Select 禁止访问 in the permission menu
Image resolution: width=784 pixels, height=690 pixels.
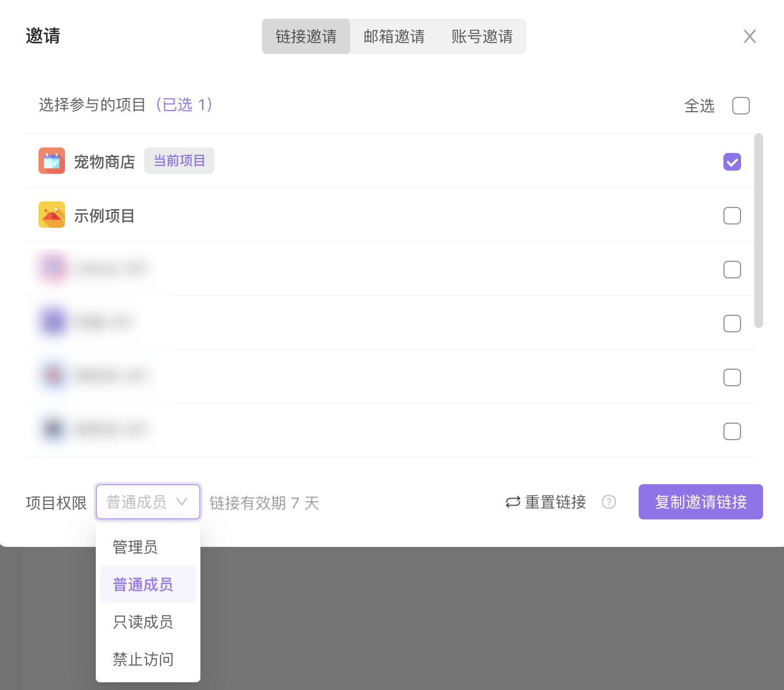[x=143, y=659]
